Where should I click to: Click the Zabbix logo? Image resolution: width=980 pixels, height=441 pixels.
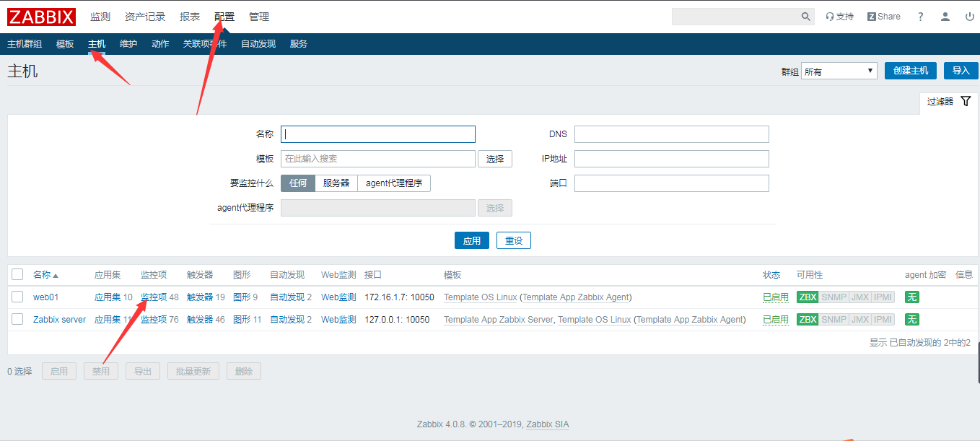pos(42,16)
